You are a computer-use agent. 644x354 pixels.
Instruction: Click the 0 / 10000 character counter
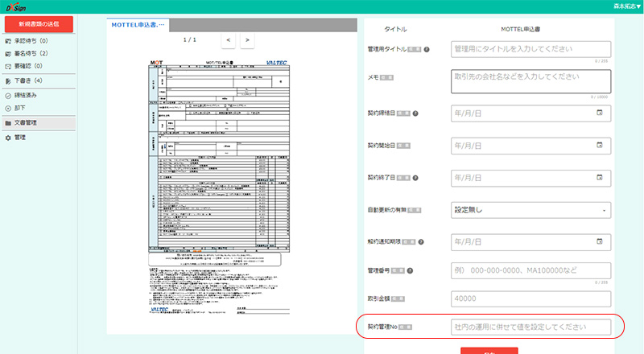599,97
